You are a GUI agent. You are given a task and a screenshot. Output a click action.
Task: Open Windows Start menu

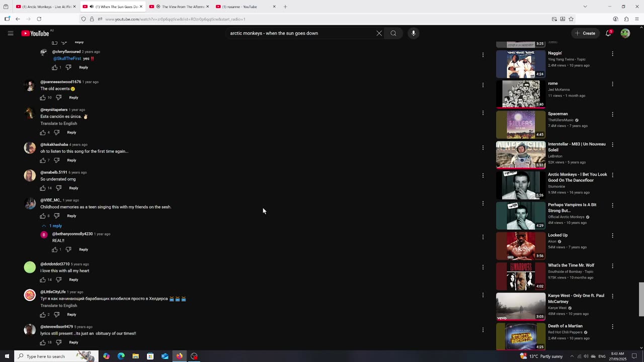7,356
